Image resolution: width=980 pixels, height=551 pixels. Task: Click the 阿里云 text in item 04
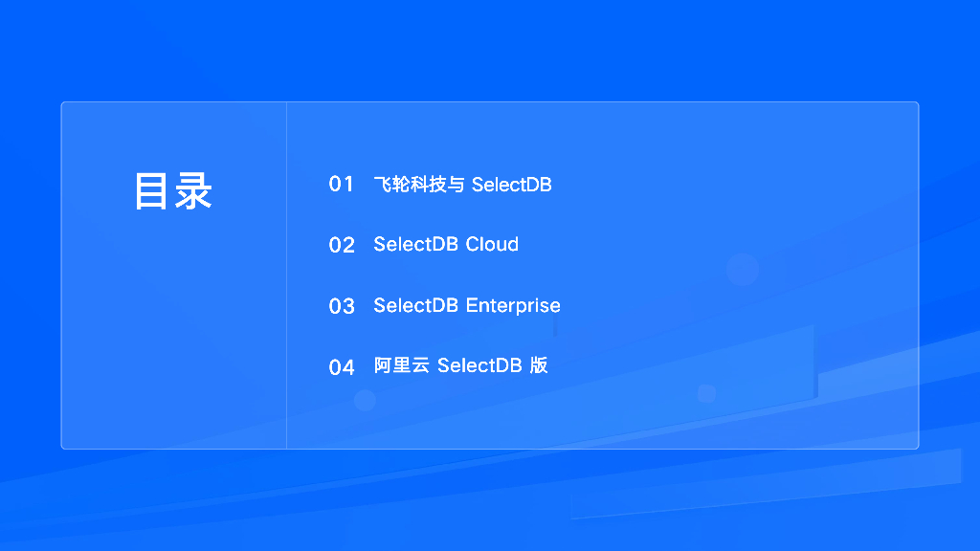(401, 365)
